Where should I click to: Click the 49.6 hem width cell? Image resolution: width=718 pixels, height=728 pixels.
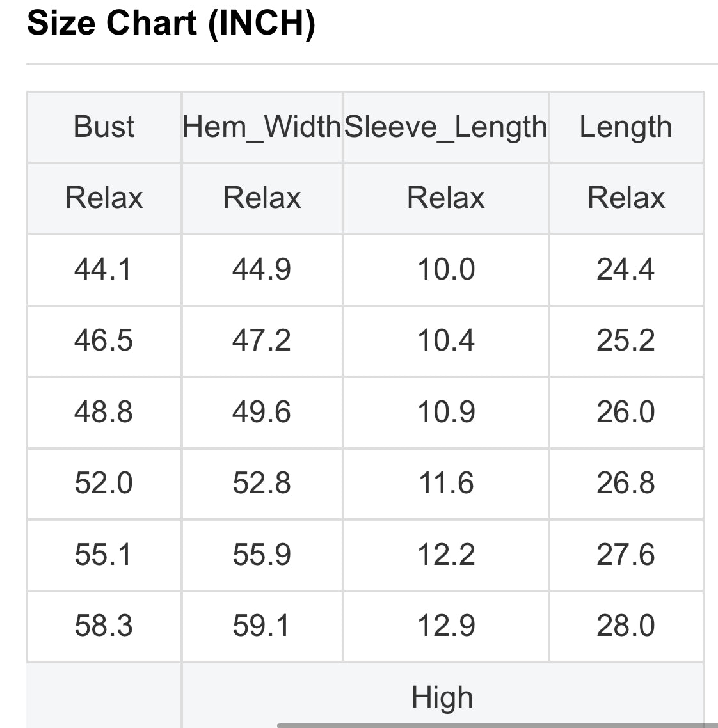[x=262, y=412]
